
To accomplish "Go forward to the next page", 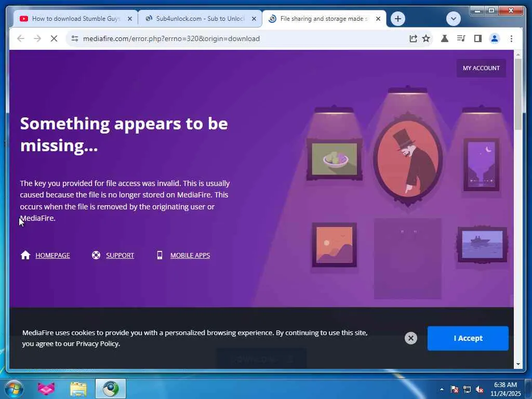I will 37,38.
